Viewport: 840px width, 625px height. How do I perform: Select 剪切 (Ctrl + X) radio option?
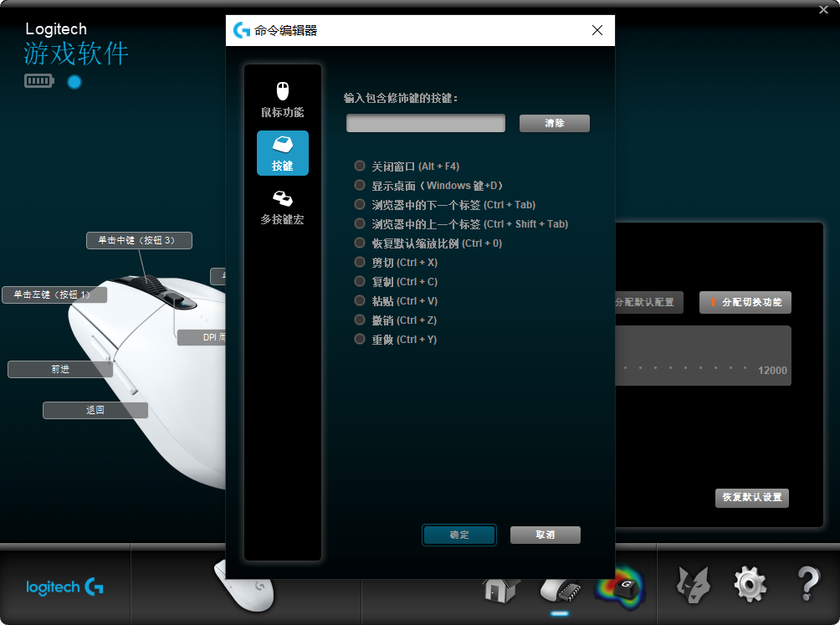point(396,263)
